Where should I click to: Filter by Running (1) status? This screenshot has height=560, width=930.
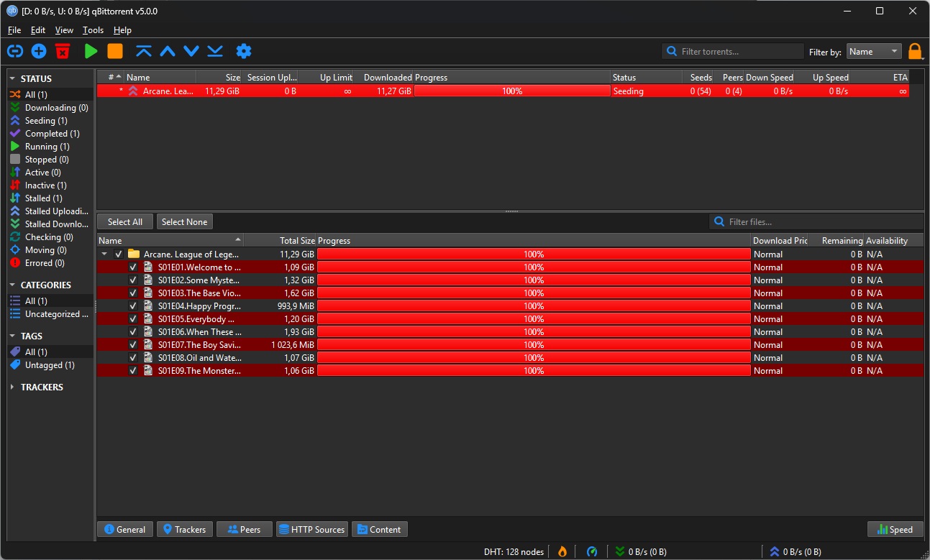coord(50,147)
